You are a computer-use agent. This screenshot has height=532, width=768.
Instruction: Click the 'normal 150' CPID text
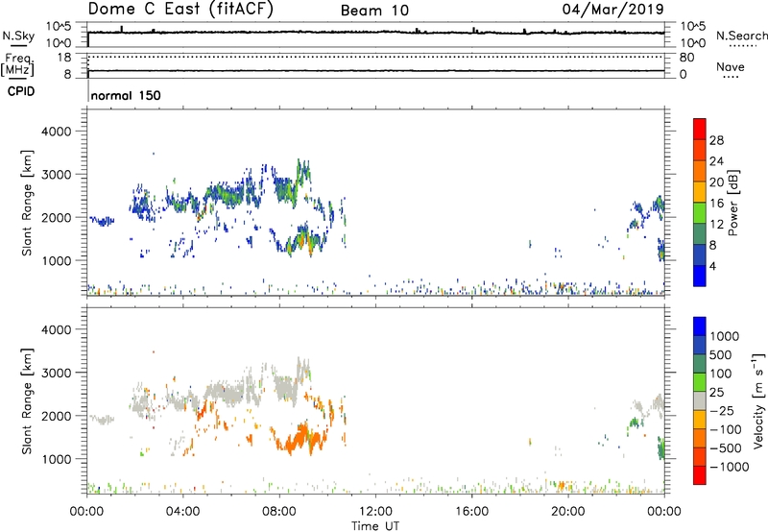(126, 95)
